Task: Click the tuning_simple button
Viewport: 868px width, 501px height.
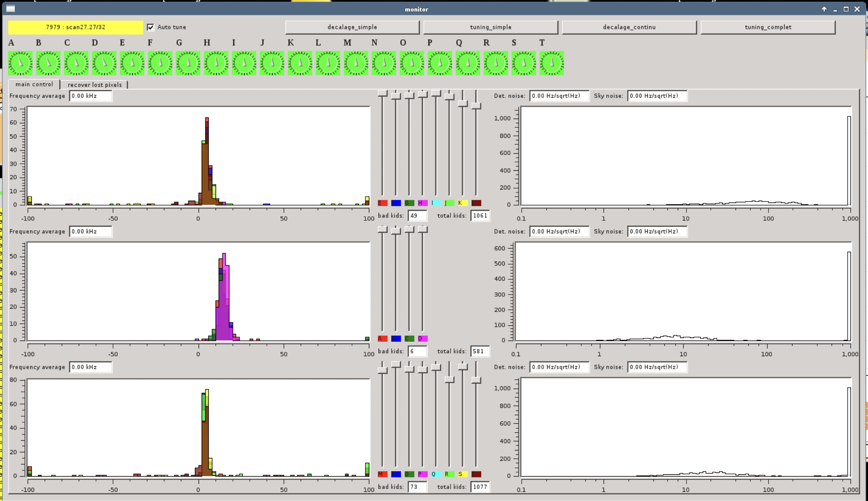Action: (490, 27)
